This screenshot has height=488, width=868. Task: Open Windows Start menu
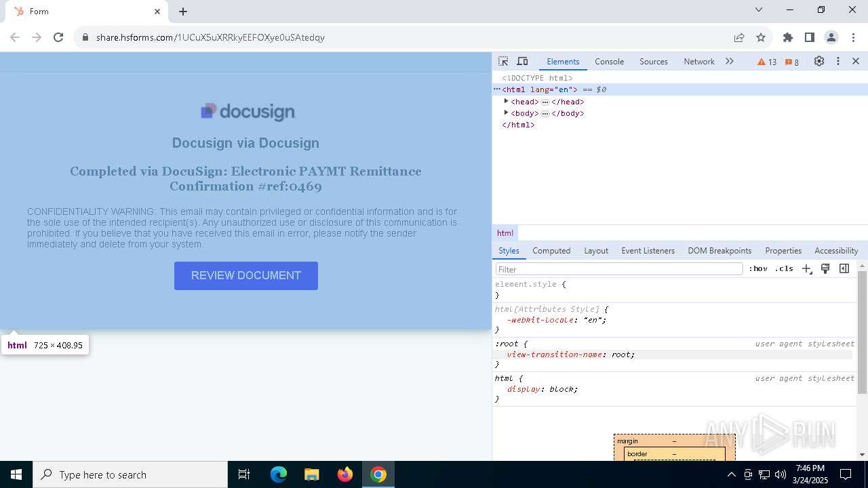16,474
